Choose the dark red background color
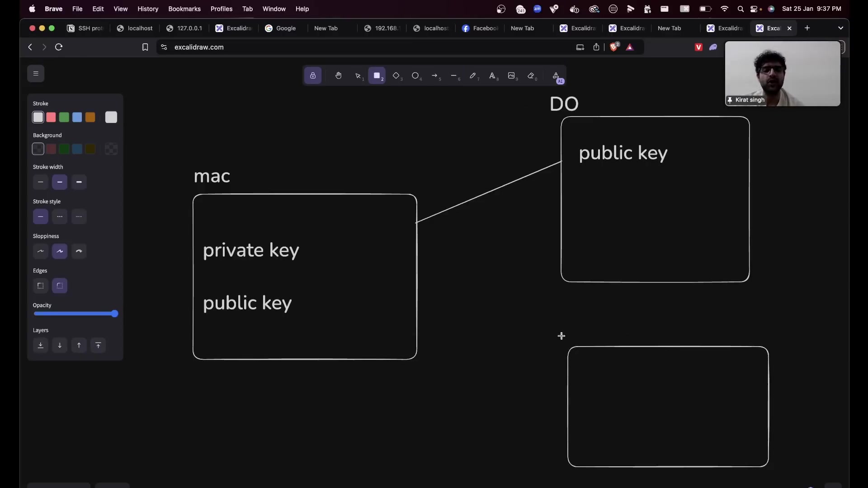Image resolution: width=868 pixels, height=488 pixels. point(51,149)
